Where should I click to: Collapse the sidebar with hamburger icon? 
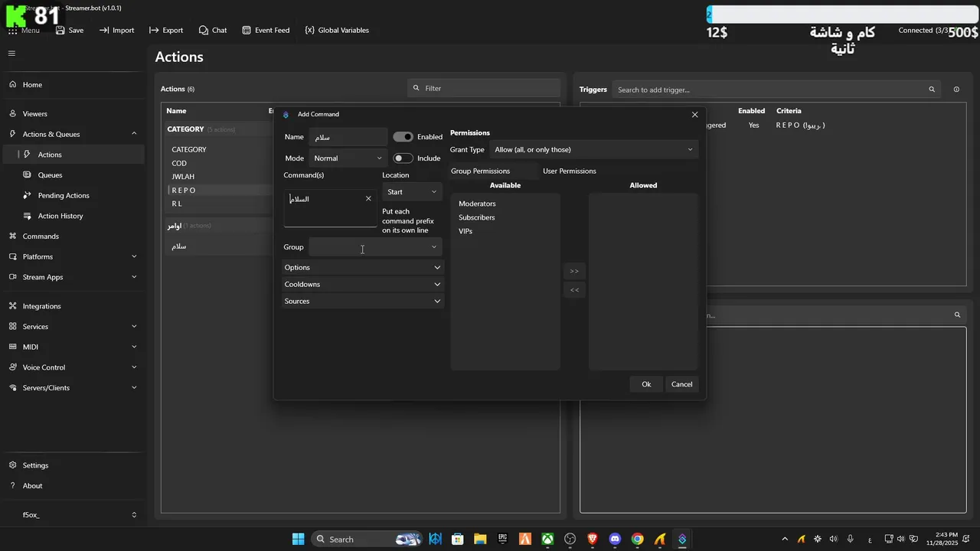(x=11, y=54)
